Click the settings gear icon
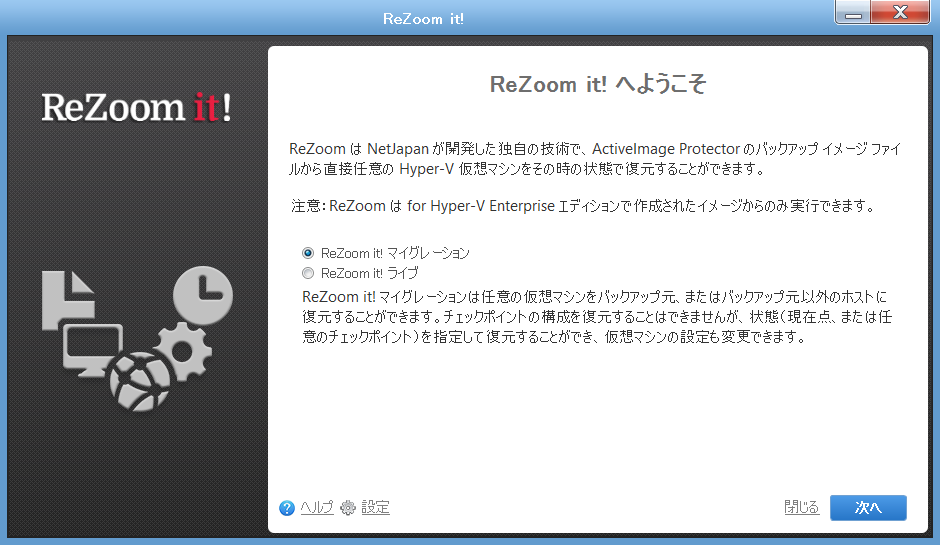 coord(348,508)
